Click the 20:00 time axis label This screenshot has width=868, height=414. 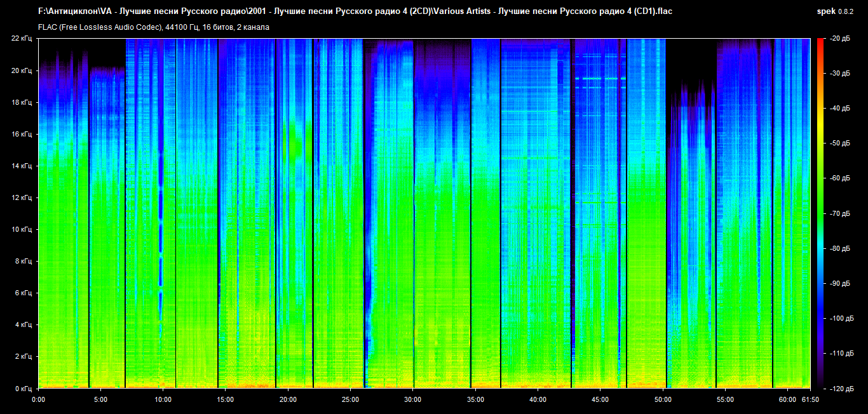click(288, 400)
